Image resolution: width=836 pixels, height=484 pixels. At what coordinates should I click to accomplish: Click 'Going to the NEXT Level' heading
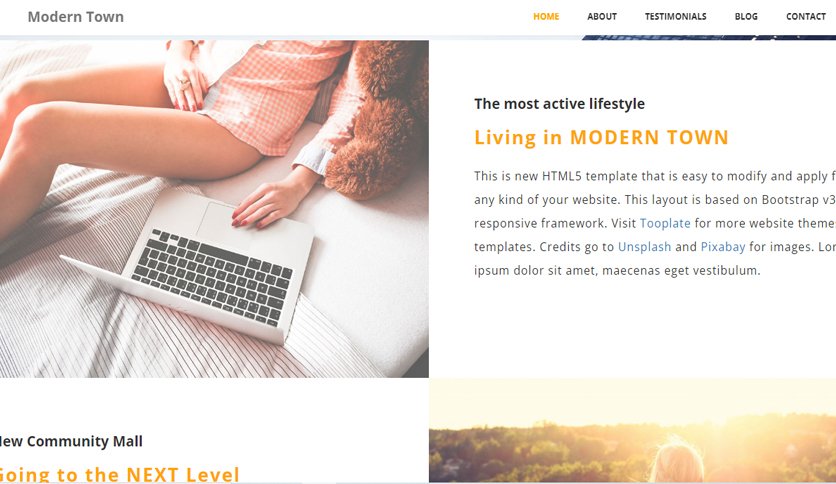pyautogui.click(x=119, y=474)
